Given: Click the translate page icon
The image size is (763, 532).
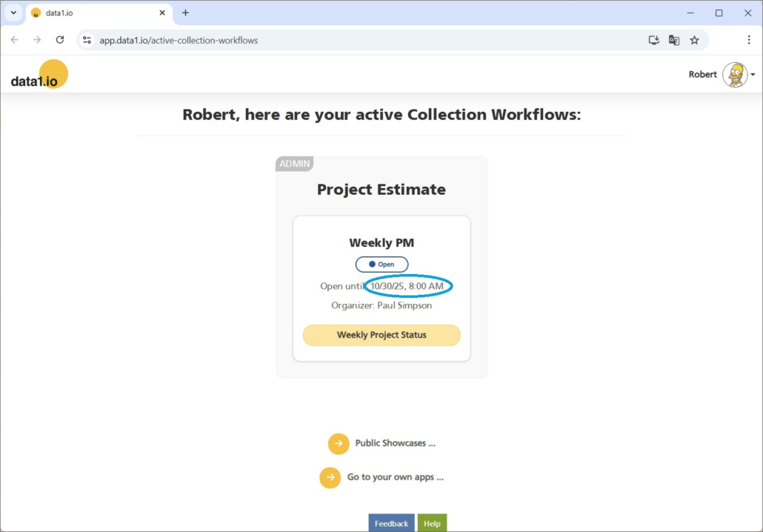Looking at the screenshot, I should (x=674, y=40).
